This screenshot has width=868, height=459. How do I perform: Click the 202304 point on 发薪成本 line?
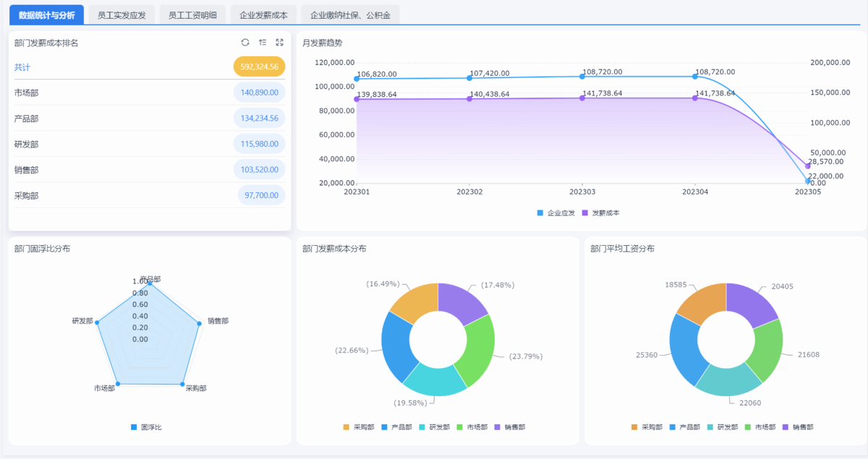[695, 98]
